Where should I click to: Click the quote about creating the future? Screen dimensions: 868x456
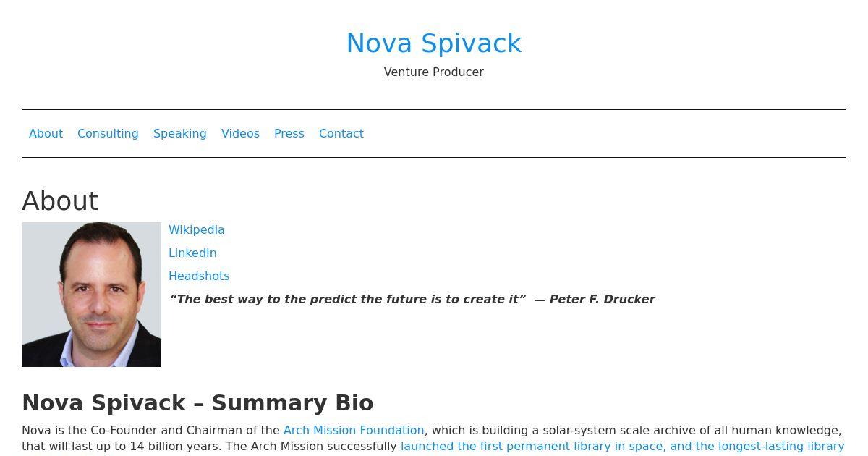[x=347, y=299]
